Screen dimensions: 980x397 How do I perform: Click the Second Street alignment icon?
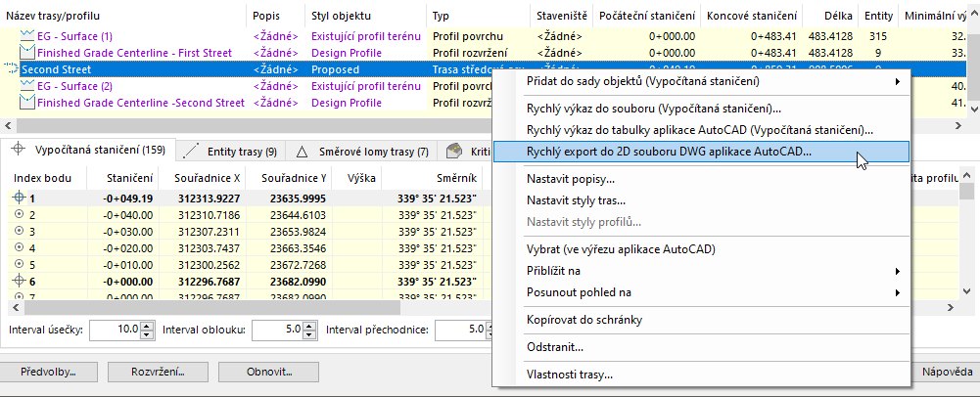11,69
